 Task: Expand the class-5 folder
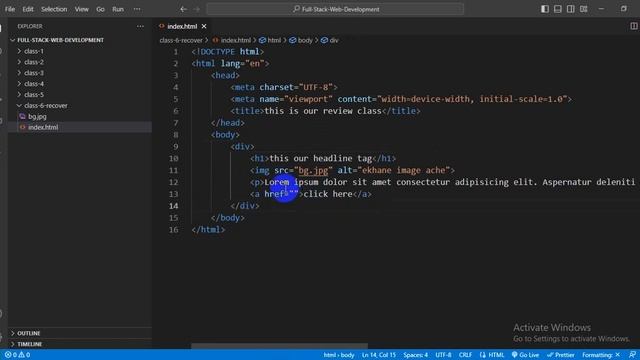tap(34, 94)
